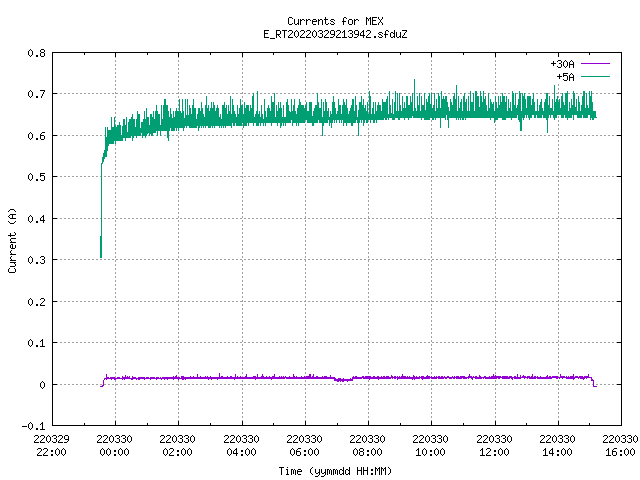Click the 220330 04:00 time tick label

241,446
